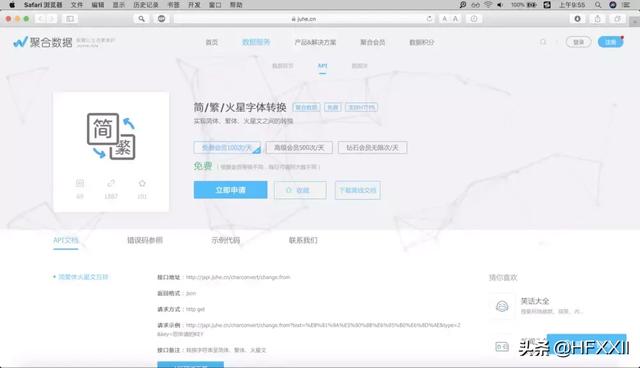Open the 笑话大全 recommended item
640x368 pixels.
(535, 301)
